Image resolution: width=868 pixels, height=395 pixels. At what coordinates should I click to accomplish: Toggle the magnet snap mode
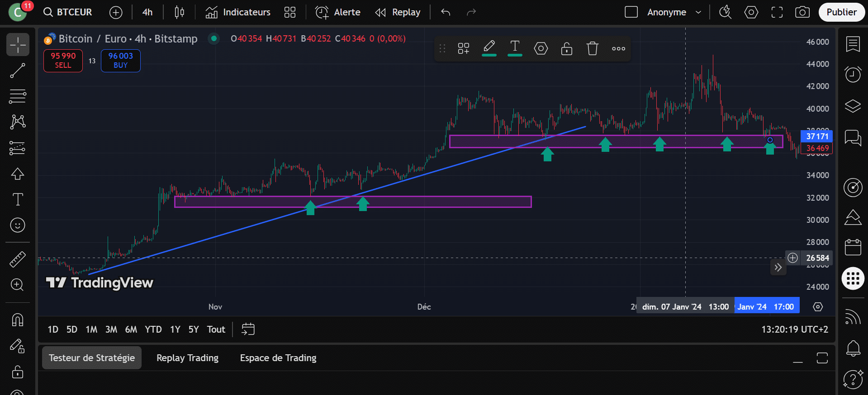coord(18,320)
